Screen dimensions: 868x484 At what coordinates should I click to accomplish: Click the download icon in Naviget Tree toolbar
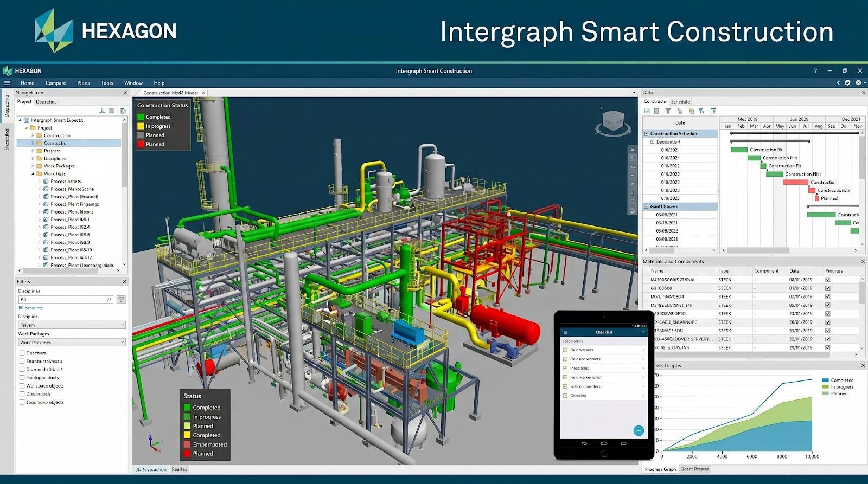coord(102,111)
